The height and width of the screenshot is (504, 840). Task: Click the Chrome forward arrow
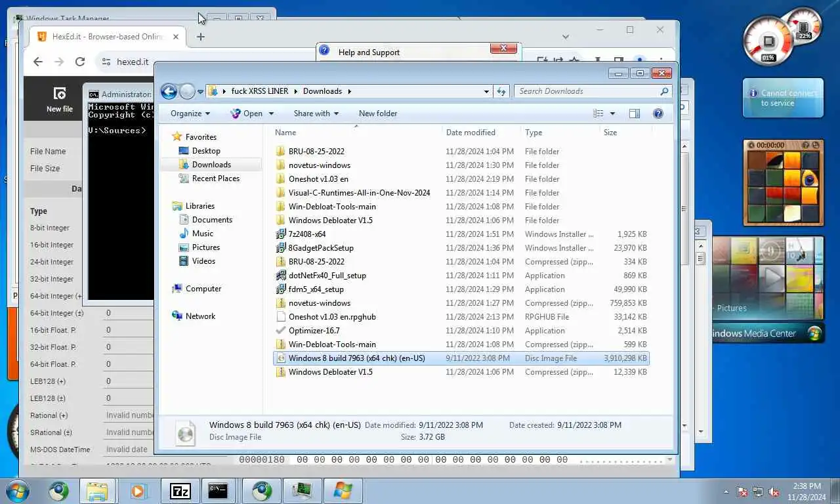tap(59, 62)
